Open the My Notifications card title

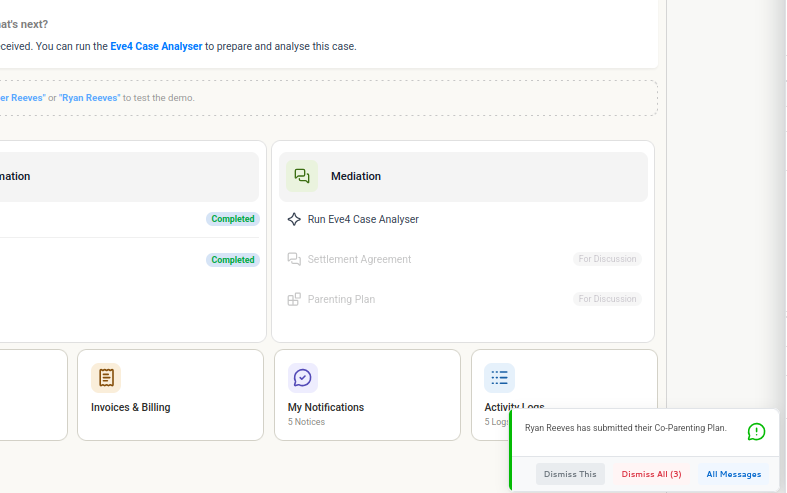tap(326, 407)
